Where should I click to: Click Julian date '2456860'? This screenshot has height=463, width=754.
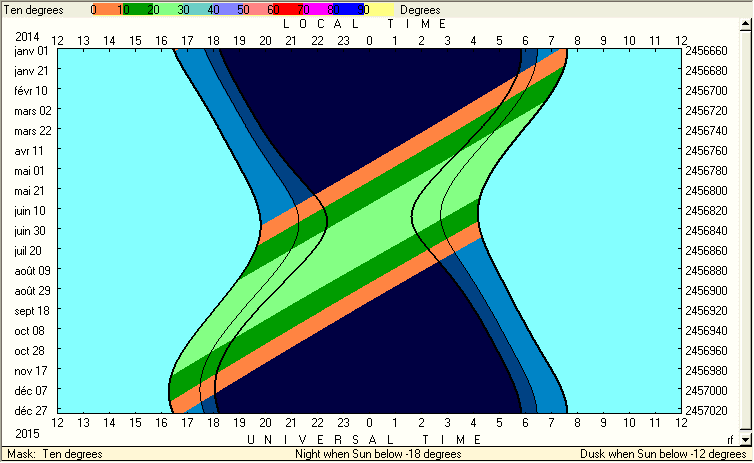coord(706,251)
